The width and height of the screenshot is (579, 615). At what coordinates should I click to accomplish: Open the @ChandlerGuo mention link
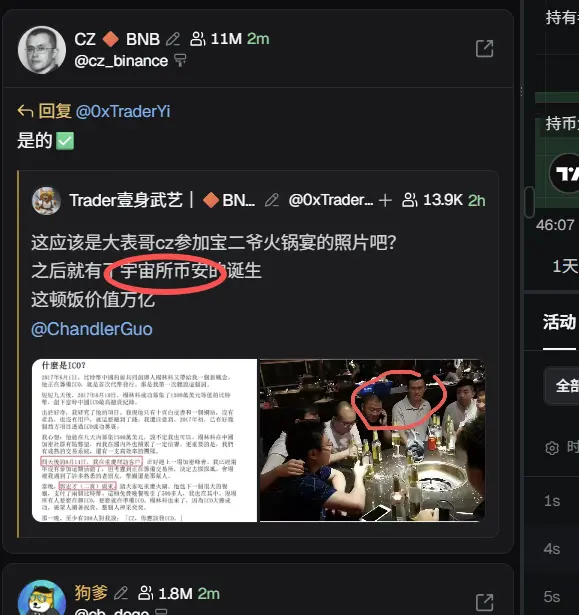(x=92, y=329)
